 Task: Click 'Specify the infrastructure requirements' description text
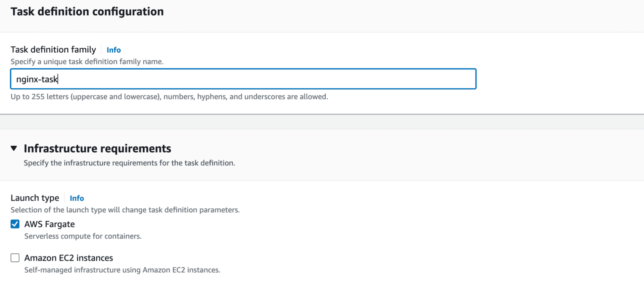pos(129,163)
